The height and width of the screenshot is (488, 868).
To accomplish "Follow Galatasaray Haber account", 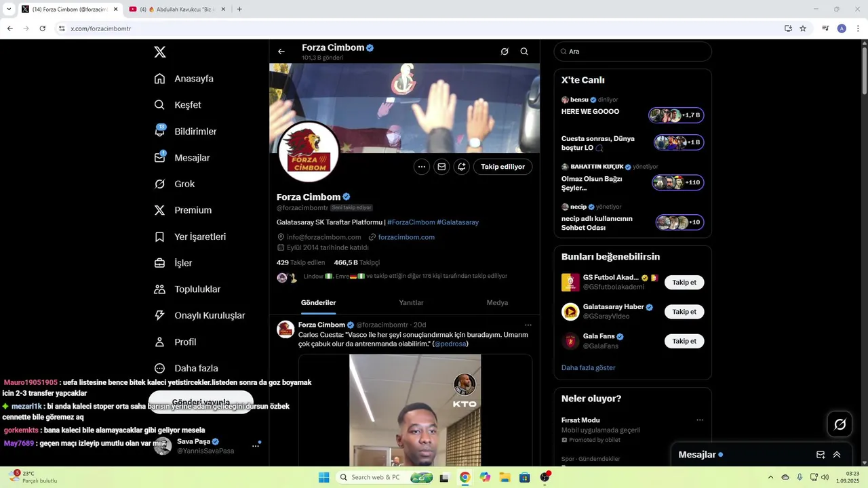I will pyautogui.click(x=684, y=312).
